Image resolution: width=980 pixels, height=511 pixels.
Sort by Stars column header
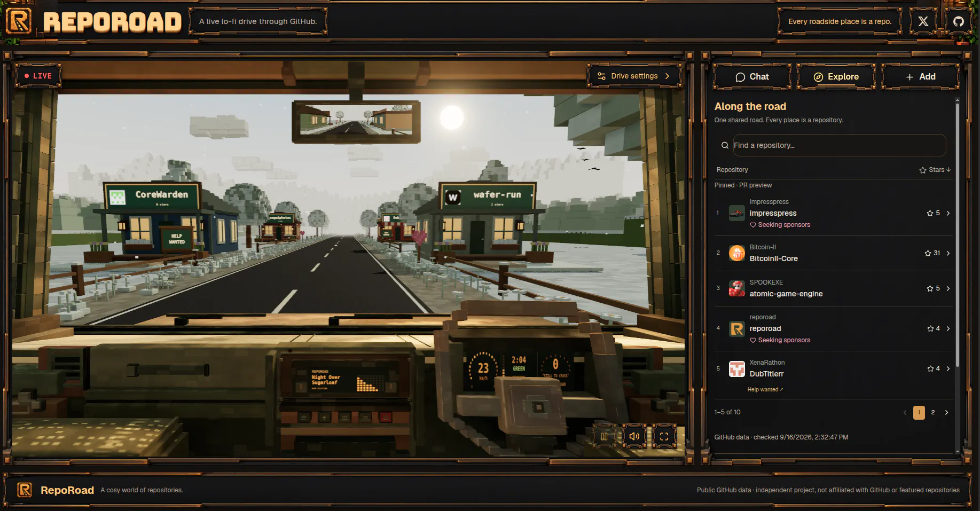935,170
